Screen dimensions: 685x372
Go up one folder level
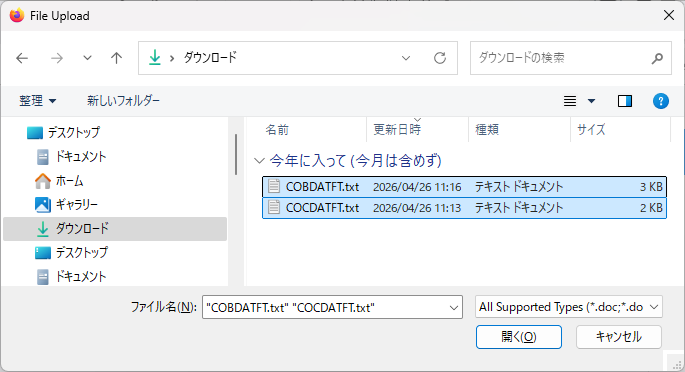[x=116, y=58]
